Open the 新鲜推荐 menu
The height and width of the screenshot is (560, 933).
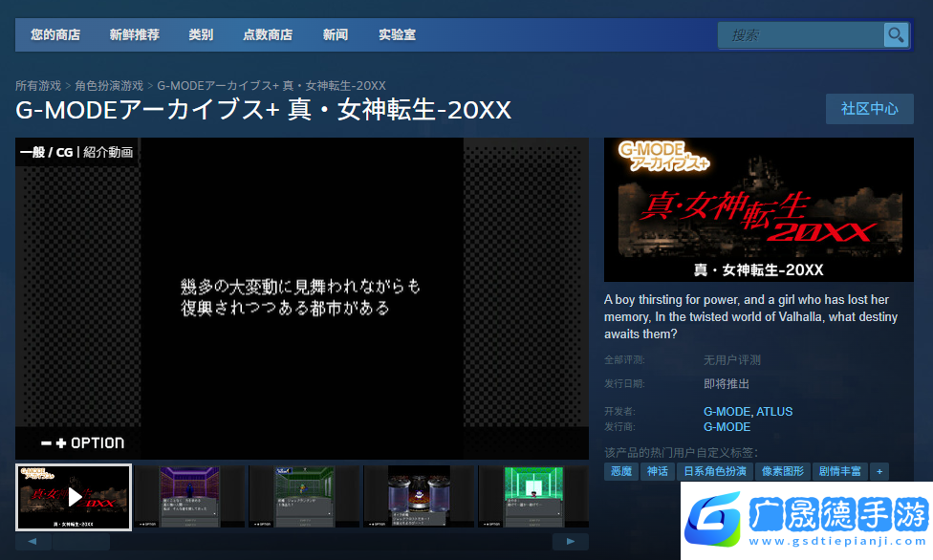tap(134, 35)
